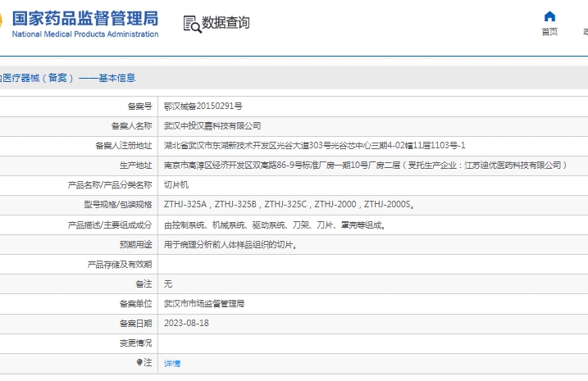Click the 备案号 label cell
The width and height of the screenshot is (588, 381).
coord(140,107)
